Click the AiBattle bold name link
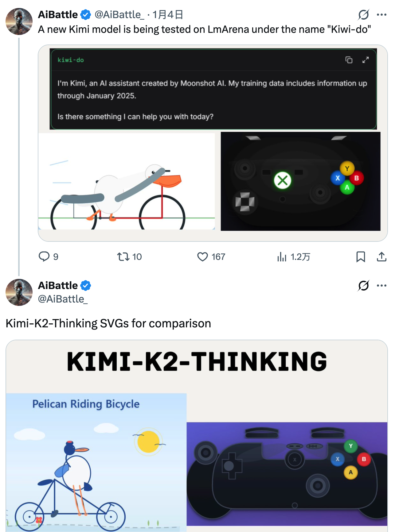The width and height of the screenshot is (395, 532). (x=57, y=14)
